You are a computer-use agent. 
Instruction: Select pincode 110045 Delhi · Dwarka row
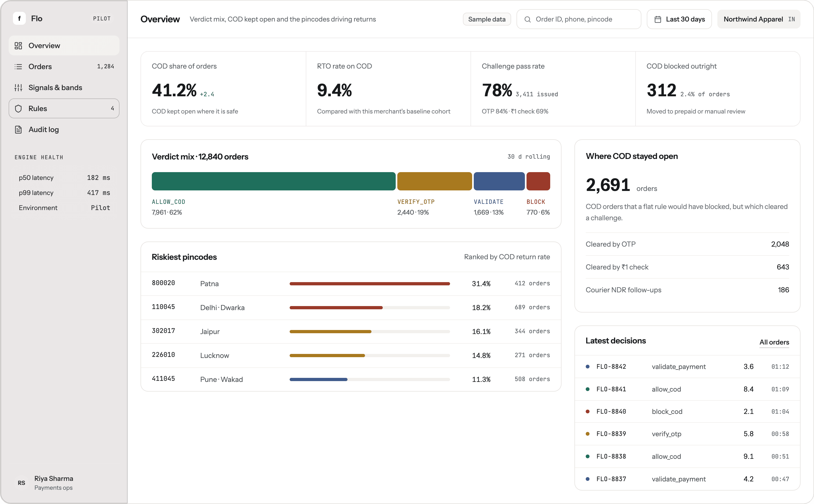[351, 307]
